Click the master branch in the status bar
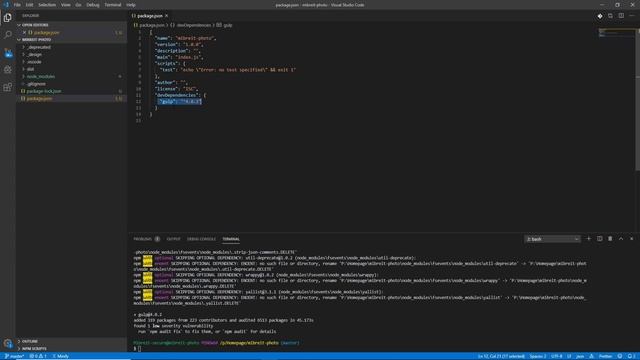The height and width of the screenshot is (360, 640). (x=14, y=356)
